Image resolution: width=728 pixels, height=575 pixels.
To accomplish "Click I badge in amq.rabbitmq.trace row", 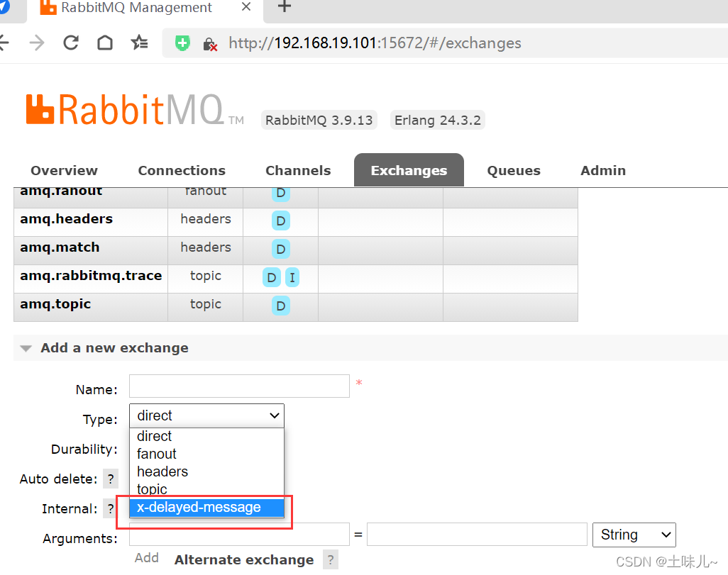I will [292, 277].
